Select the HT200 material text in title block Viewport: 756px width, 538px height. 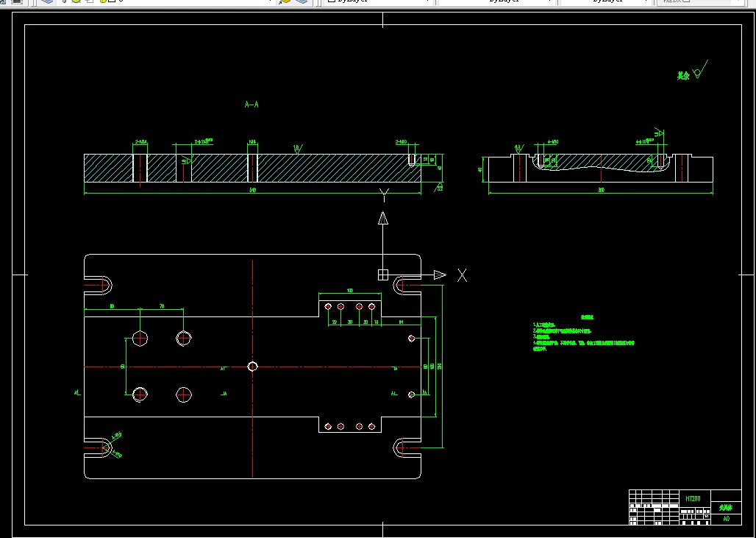pos(693,498)
